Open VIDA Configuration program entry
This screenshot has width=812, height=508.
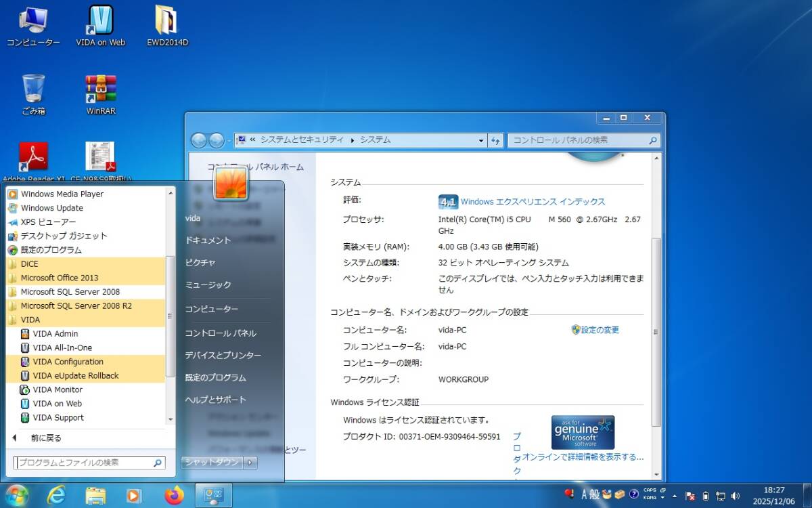[x=86, y=362]
